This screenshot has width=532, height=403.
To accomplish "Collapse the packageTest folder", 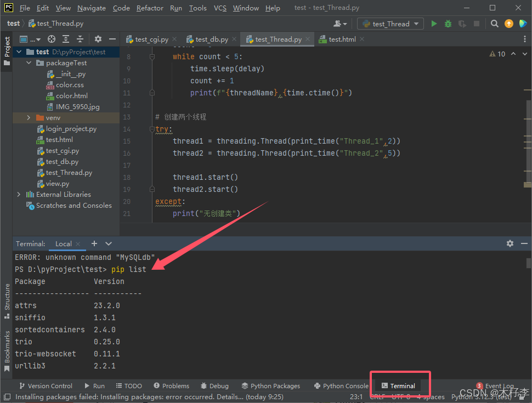I will (29, 63).
